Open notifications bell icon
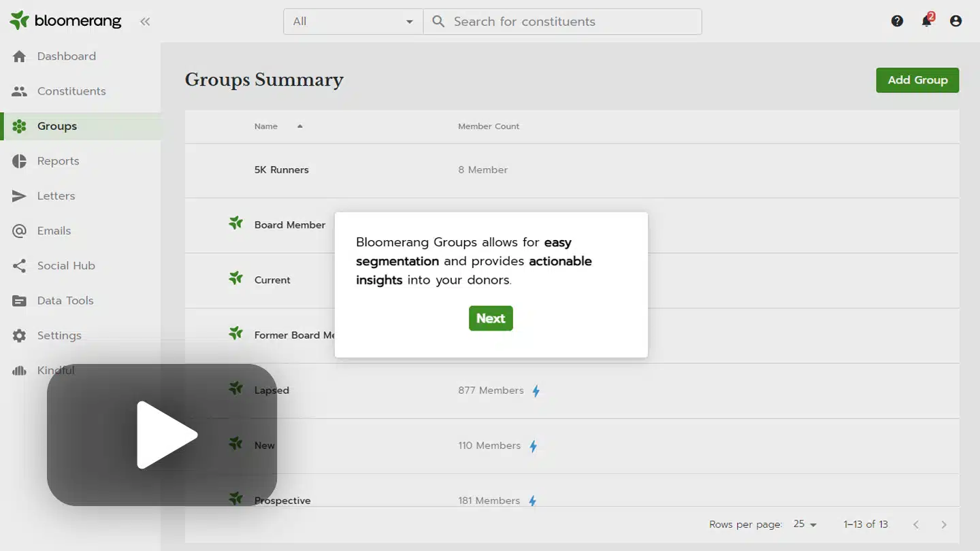The width and height of the screenshot is (980, 551). [926, 21]
